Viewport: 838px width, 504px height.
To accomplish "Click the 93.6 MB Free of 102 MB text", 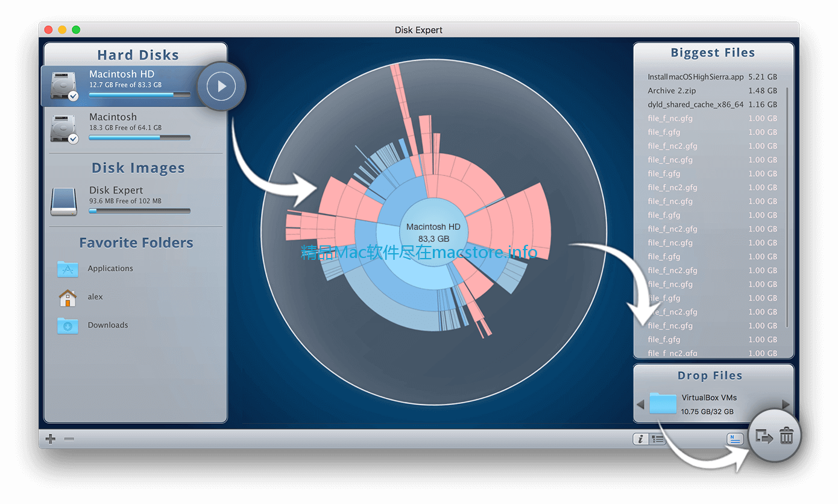I will (125, 201).
